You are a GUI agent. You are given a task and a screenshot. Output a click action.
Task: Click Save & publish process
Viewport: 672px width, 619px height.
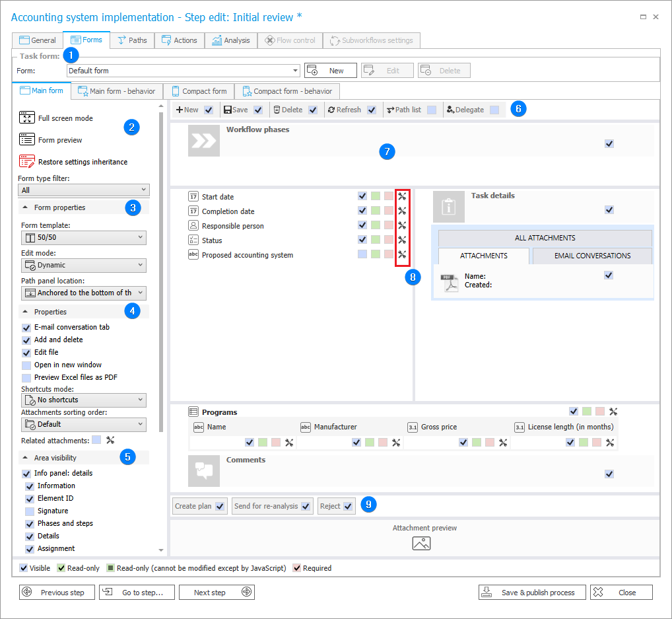click(x=532, y=593)
